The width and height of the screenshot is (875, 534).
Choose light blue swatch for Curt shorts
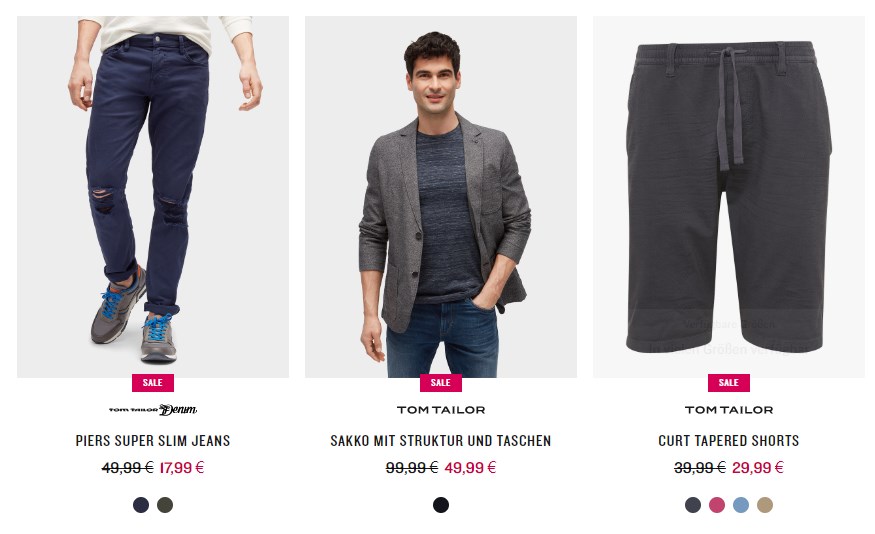click(x=741, y=505)
